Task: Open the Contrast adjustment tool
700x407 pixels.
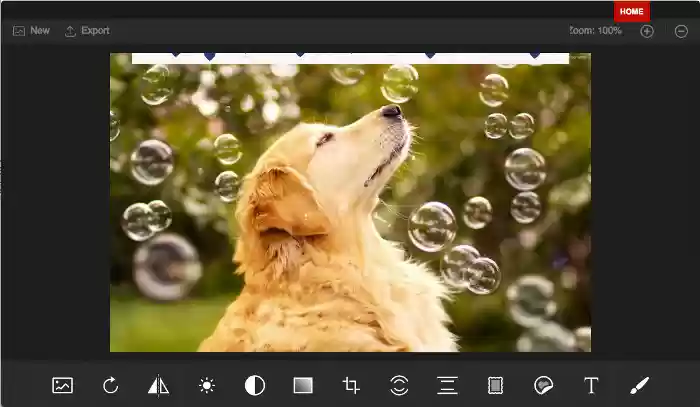Action: click(x=255, y=385)
